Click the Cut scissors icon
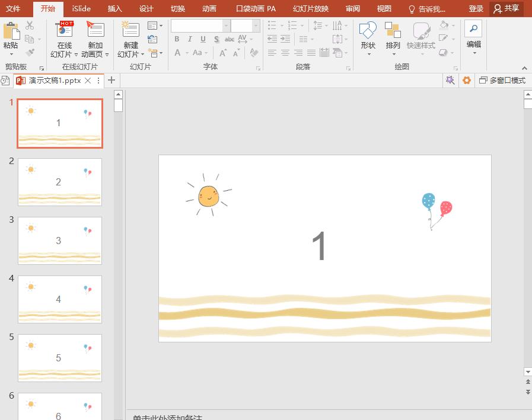Screen dimensions: 532x420 [x=30, y=25]
